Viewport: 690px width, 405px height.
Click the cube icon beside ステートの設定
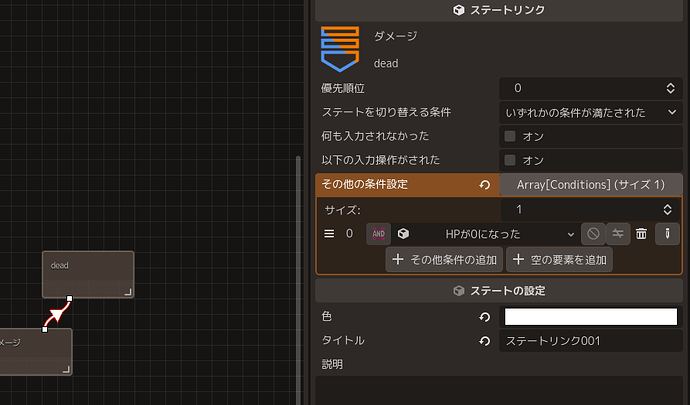459,291
